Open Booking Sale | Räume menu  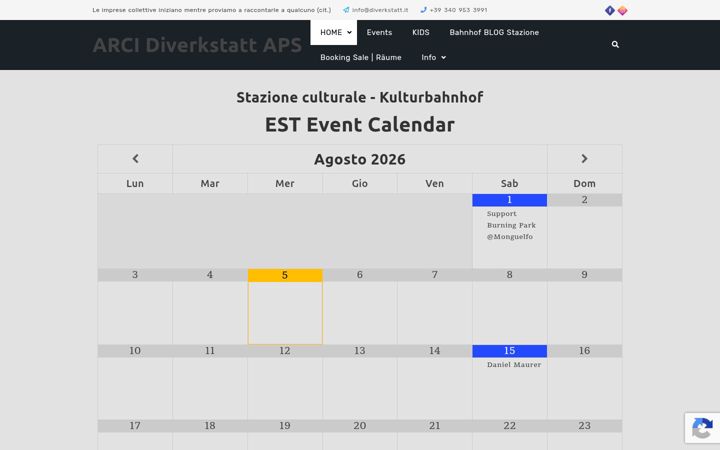pyautogui.click(x=361, y=57)
